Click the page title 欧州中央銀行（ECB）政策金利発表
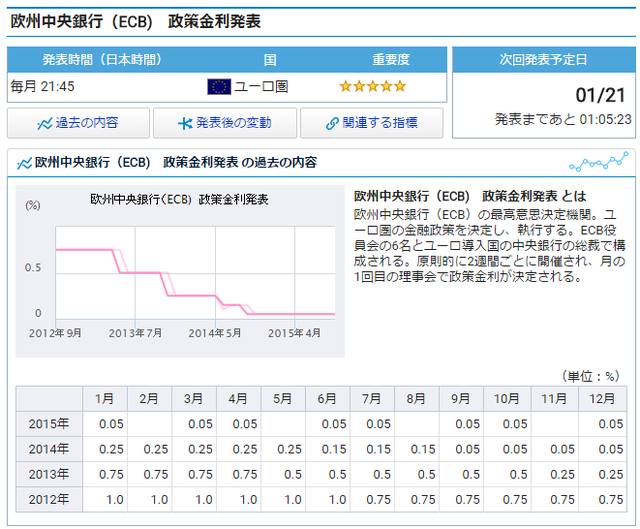 click(136, 22)
